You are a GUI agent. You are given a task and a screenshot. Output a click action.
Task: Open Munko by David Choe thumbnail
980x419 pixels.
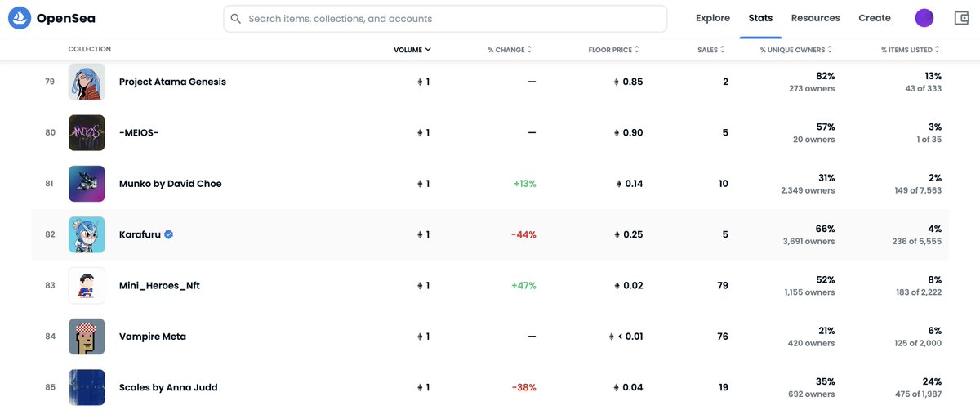click(x=87, y=184)
